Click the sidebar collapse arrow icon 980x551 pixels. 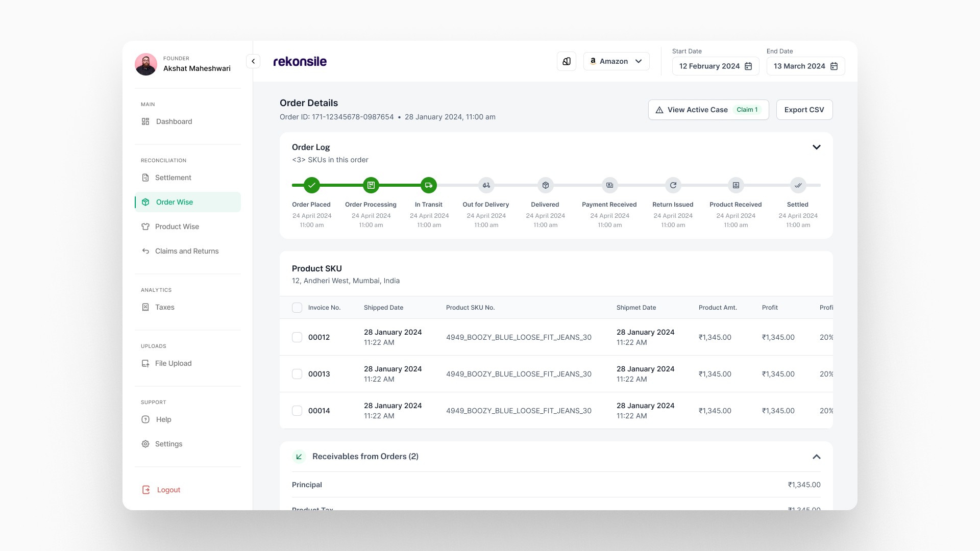point(253,61)
